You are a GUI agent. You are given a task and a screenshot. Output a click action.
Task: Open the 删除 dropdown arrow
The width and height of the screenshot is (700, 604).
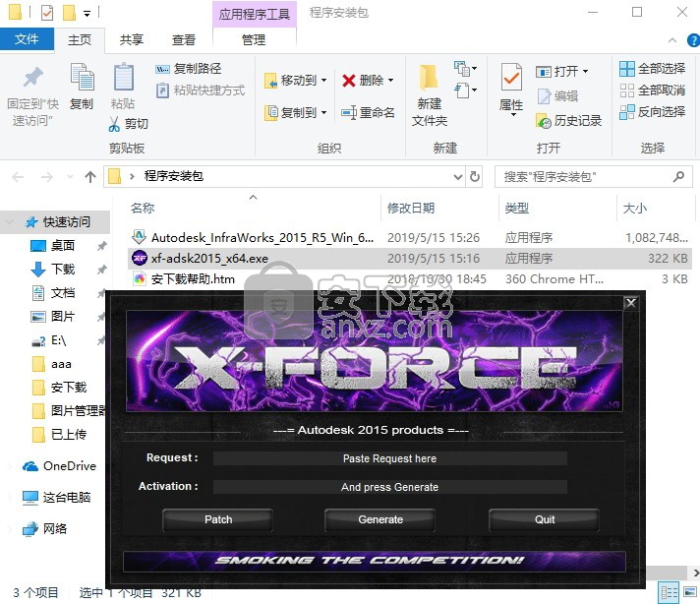tap(390, 81)
